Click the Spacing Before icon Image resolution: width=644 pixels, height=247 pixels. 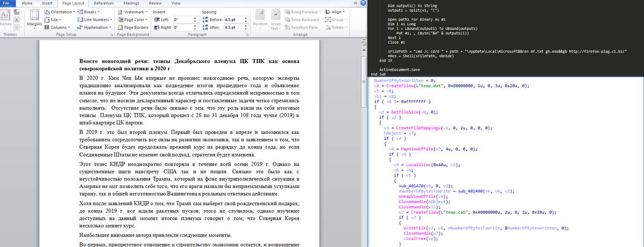pyautogui.click(x=206, y=20)
